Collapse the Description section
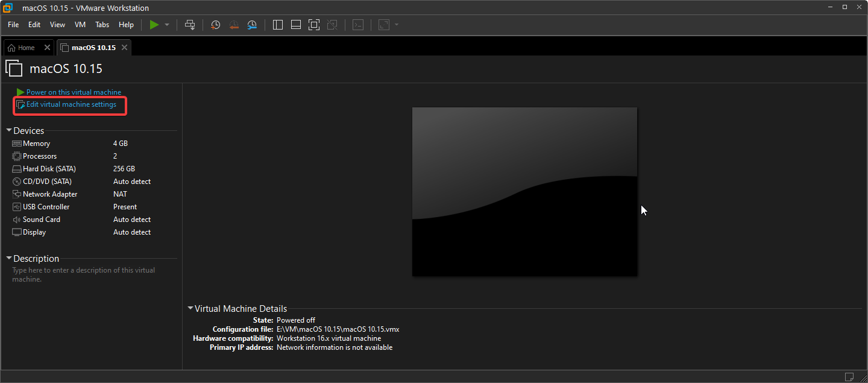The image size is (868, 383). click(9, 258)
